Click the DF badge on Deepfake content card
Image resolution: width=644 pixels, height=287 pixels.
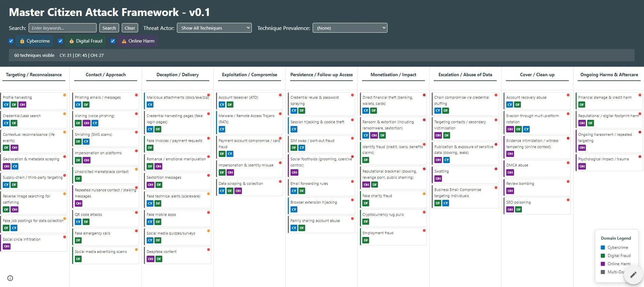point(159,259)
